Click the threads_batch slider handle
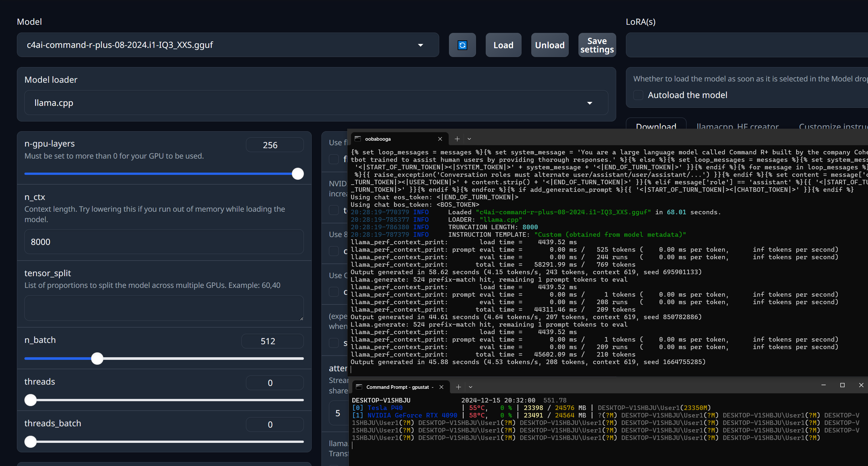 pos(31,441)
